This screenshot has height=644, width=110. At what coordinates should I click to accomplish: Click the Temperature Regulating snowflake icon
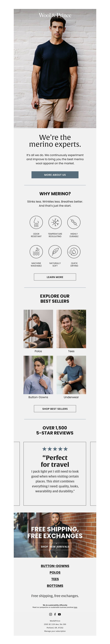coord(55,222)
